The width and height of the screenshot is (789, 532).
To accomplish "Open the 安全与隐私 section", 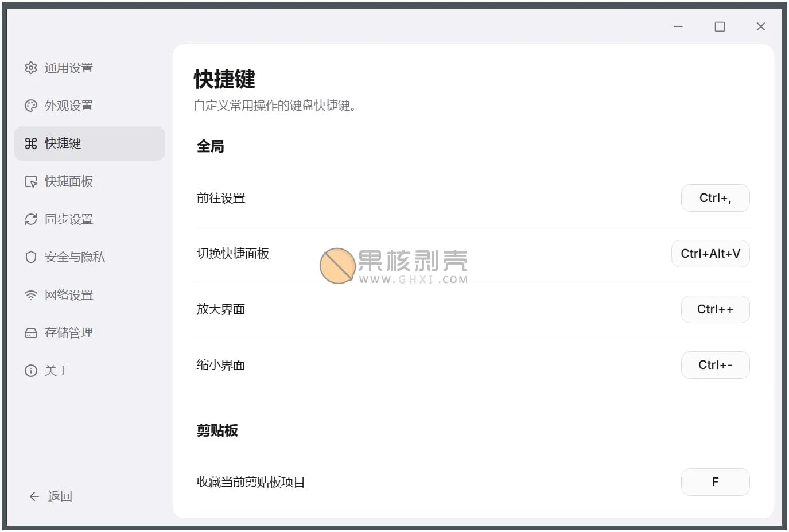I will [x=90, y=257].
